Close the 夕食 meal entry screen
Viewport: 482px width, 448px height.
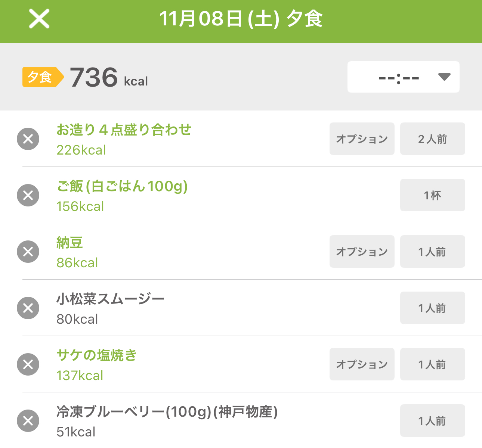tap(39, 19)
